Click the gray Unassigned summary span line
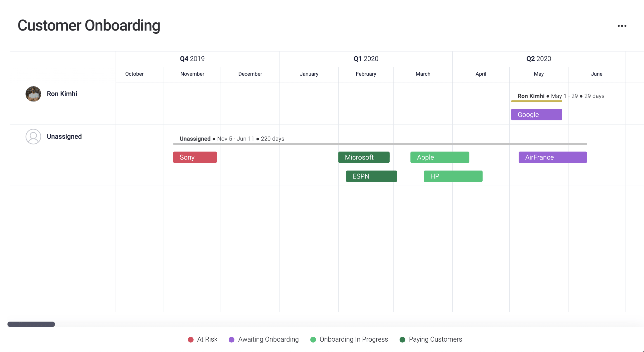Image resolution: width=644 pixels, height=352 pixels. point(380,144)
